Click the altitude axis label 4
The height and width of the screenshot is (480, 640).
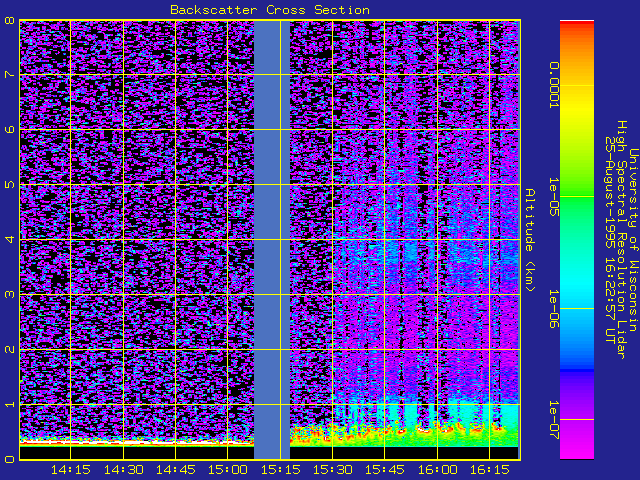tap(9, 240)
